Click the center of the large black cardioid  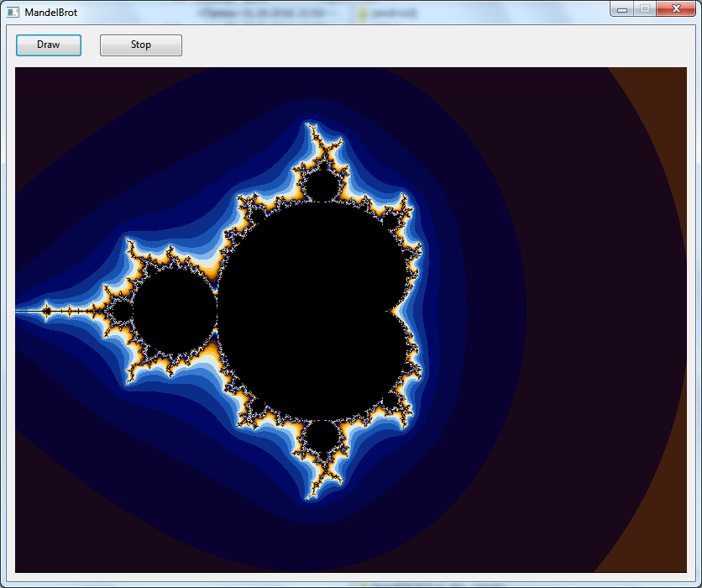311,311
